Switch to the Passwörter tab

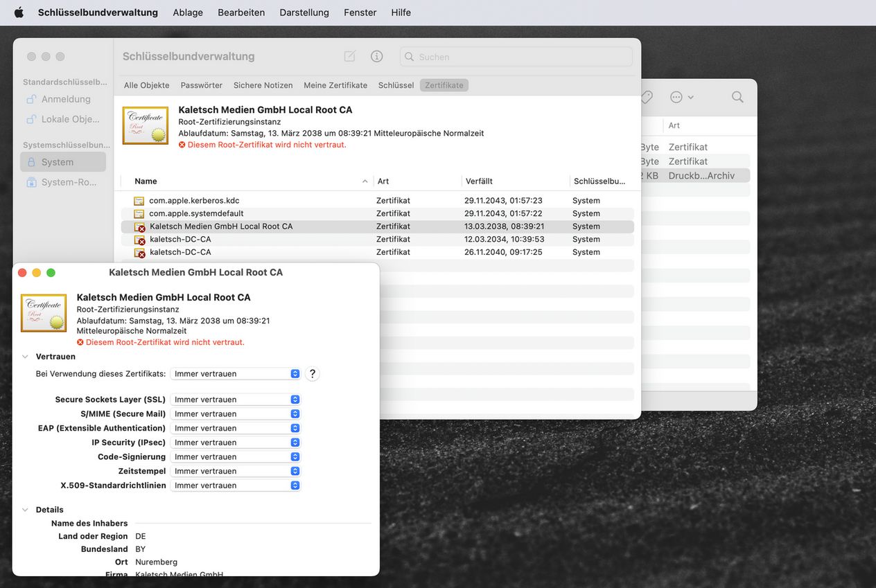click(x=201, y=85)
